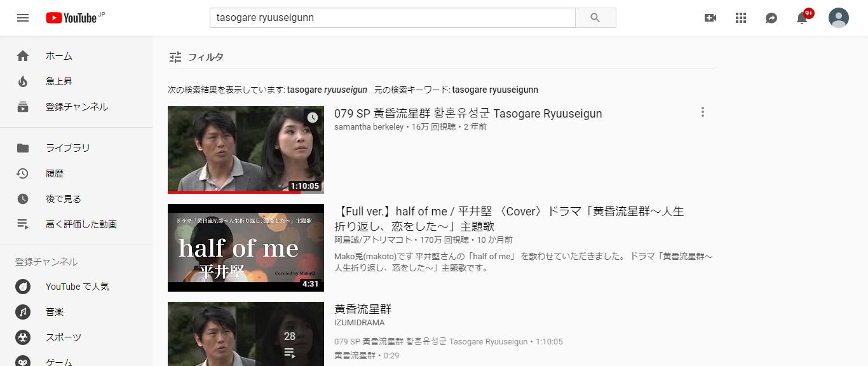868x366 pixels.
Task: Search instead for tasogare ryuuseigunn
Action: click(x=495, y=90)
